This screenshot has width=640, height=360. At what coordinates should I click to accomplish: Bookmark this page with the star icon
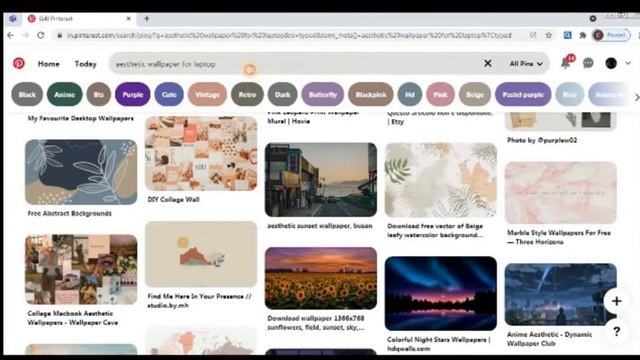549,36
